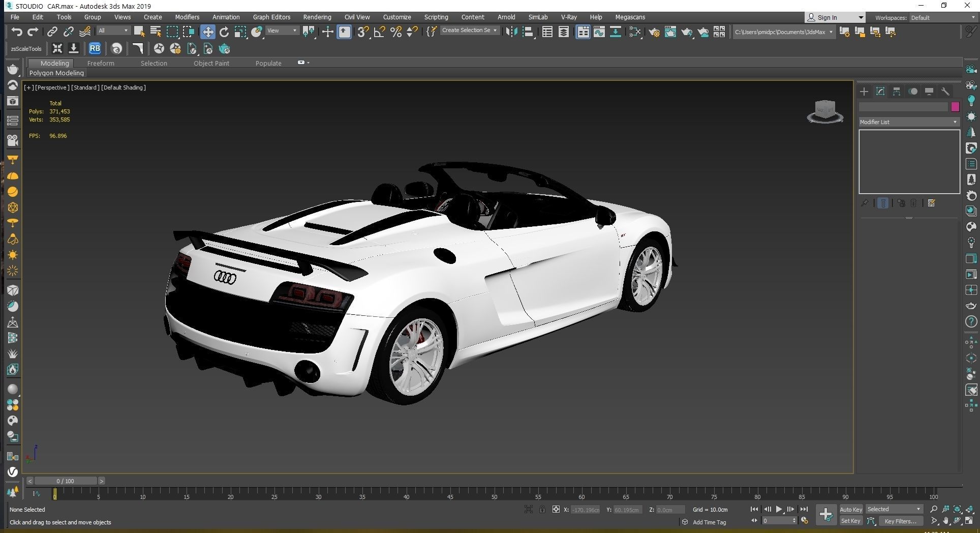Click the Undo arrow icon
Screen dimensions: 980x533
(x=16, y=32)
